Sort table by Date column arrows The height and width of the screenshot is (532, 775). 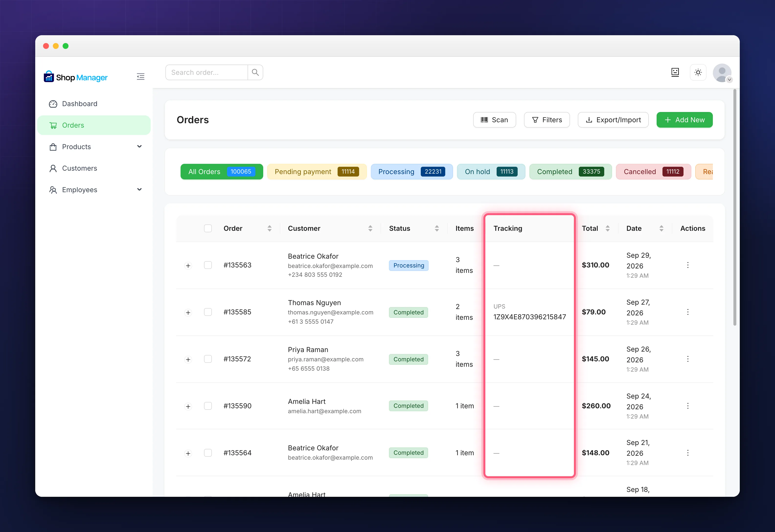click(x=661, y=228)
